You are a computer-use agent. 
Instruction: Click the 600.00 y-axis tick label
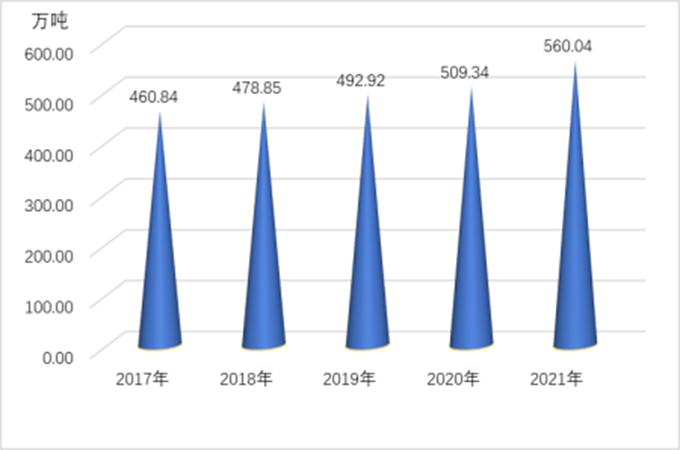coord(51,52)
